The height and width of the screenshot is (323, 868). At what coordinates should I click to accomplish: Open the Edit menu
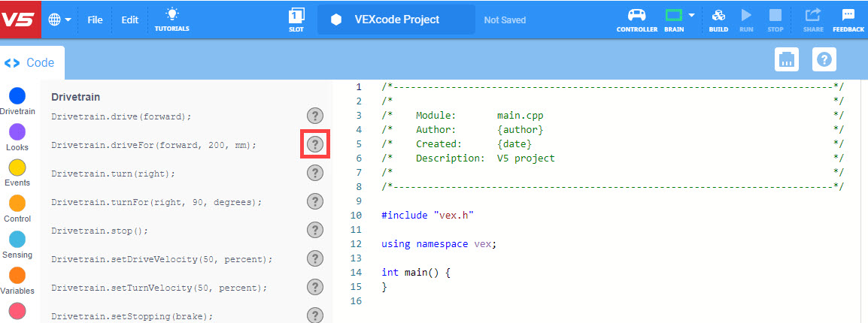pos(130,20)
